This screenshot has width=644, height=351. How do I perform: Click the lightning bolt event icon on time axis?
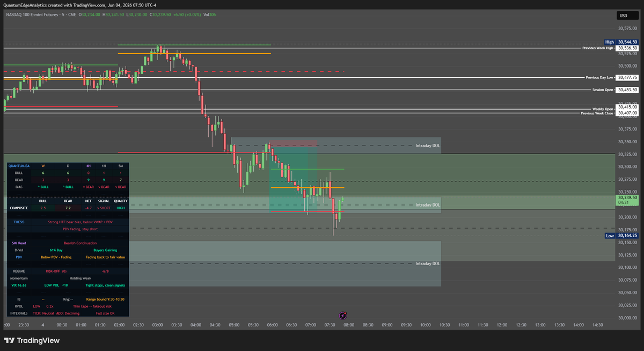click(343, 316)
